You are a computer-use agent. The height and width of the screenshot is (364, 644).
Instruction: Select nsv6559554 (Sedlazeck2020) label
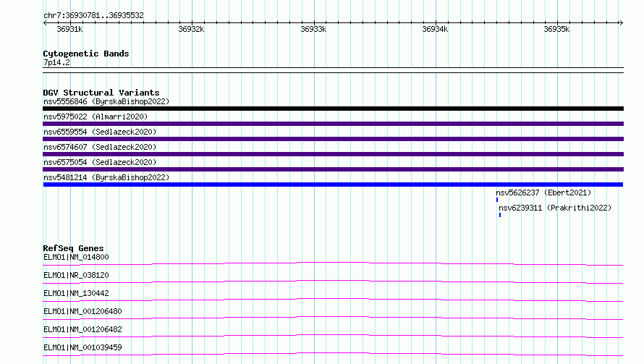pos(100,132)
